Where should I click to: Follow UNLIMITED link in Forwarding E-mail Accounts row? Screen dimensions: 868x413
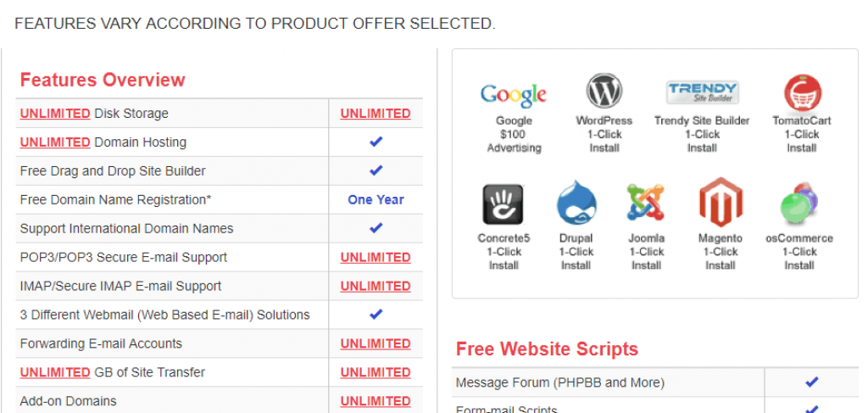point(376,343)
